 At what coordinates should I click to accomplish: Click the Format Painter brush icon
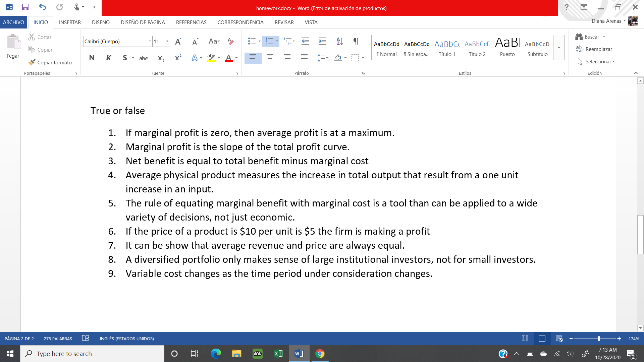(32, 62)
